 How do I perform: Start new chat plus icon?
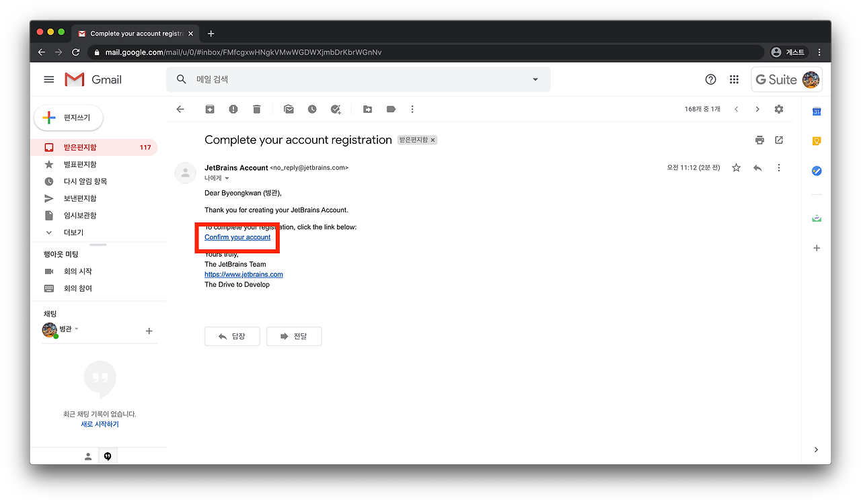coord(149,331)
